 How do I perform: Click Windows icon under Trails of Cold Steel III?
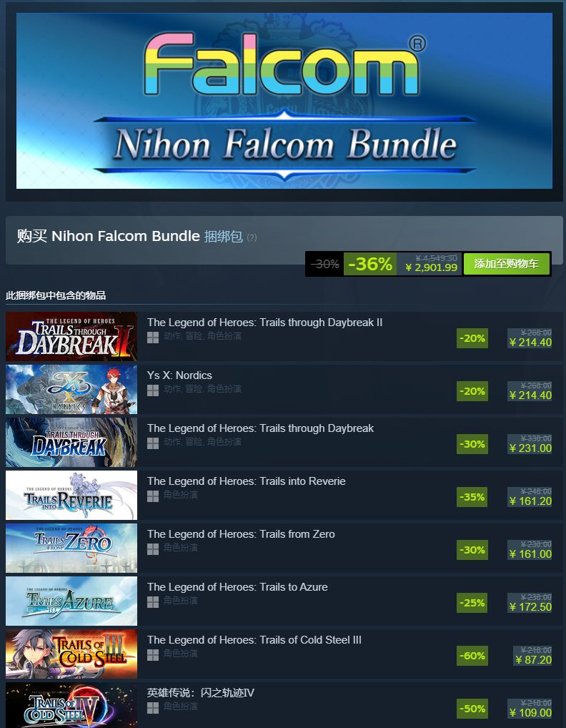pyautogui.click(x=153, y=655)
